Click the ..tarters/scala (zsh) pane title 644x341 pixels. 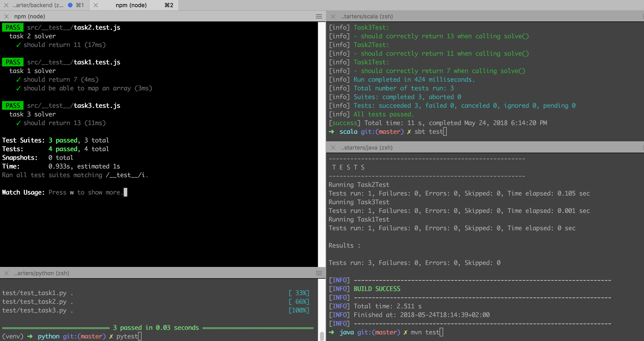click(367, 16)
